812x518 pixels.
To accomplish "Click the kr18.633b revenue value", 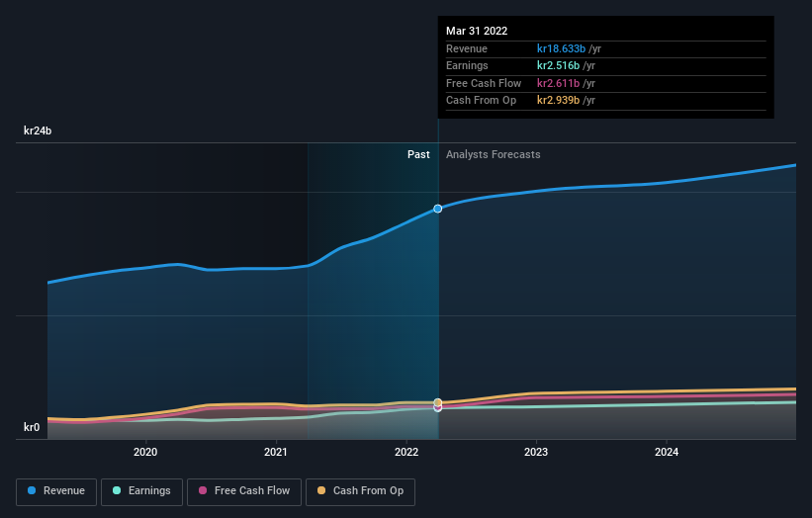I will [x=562, y=48].
